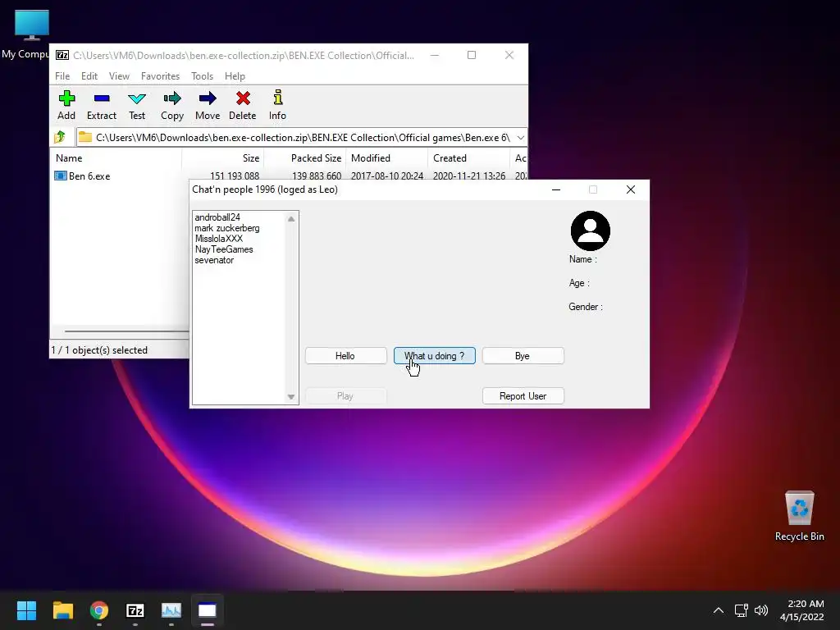
Task: Open the performance monitor taskbar icon
Action: click(x=171, y=610)
